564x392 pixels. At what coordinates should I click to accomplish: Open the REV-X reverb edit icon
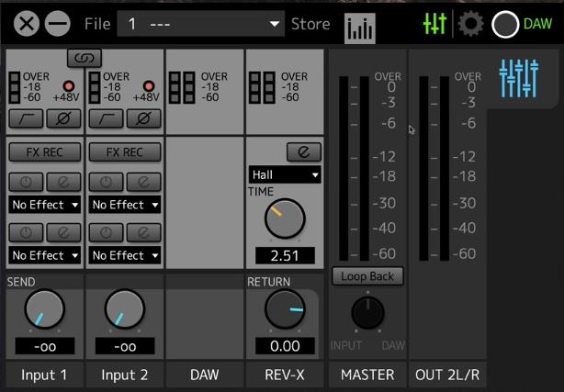[304, 151]
